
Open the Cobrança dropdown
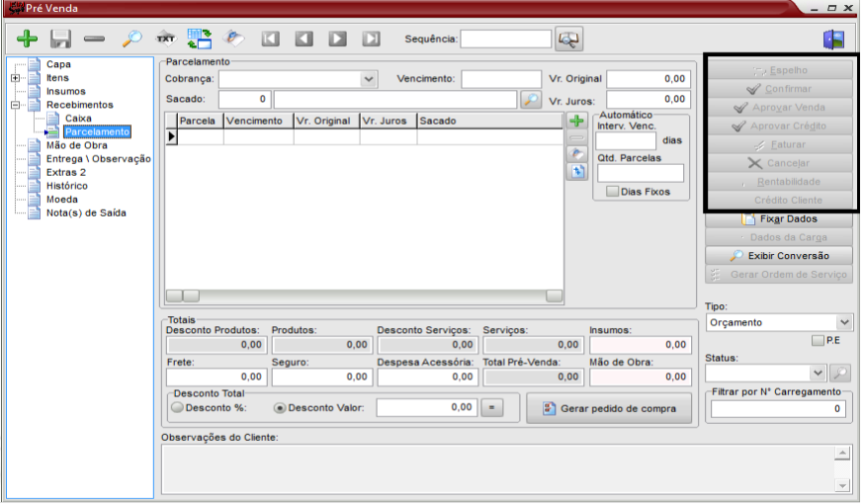click(x=369, y=79)
